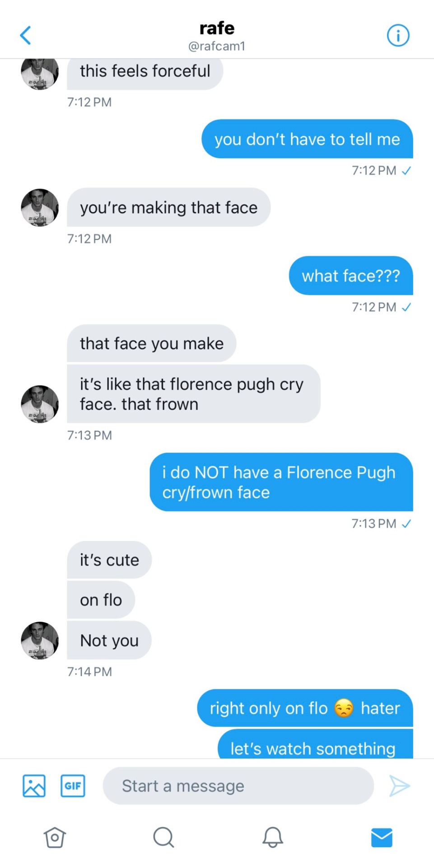This screenshot has width=434, height=868.
Task: Tap the "this feels forceful" message
Action: click(x=145, y=71)
